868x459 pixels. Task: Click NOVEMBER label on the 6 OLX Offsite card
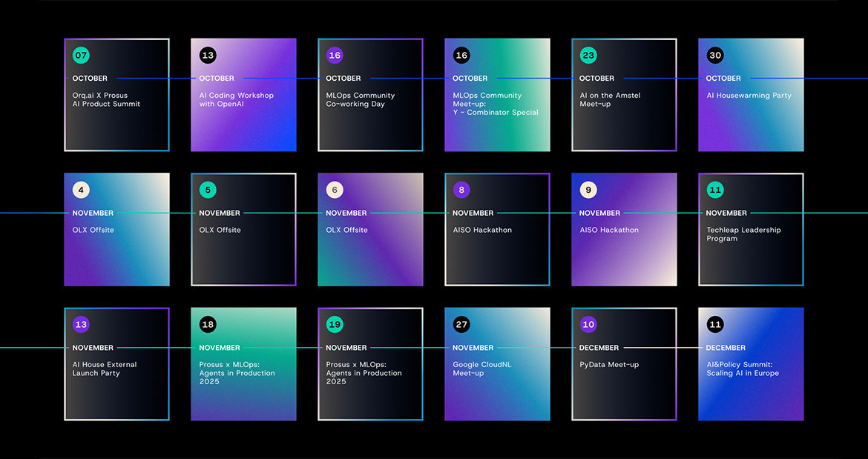pos(346,214)
